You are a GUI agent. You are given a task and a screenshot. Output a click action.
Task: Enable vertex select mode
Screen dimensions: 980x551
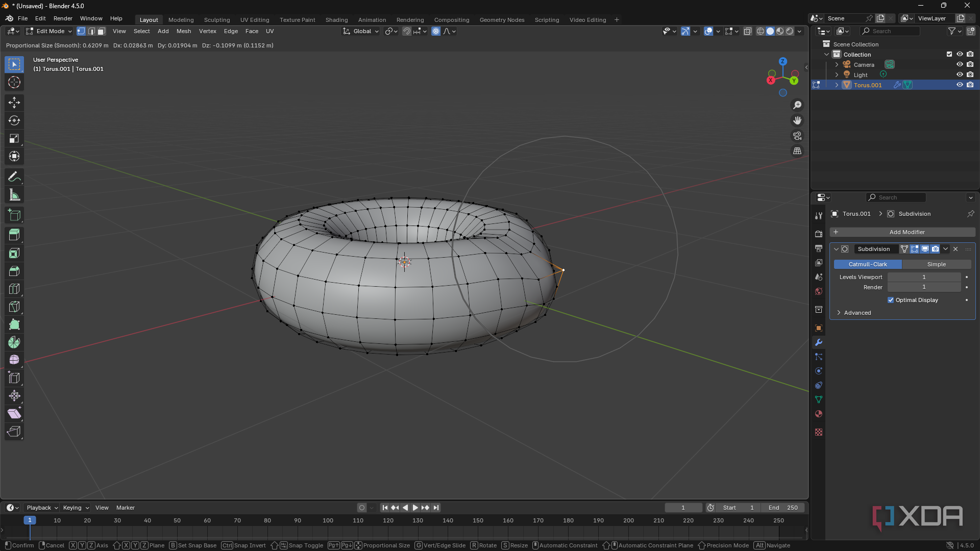click(81, 31)
